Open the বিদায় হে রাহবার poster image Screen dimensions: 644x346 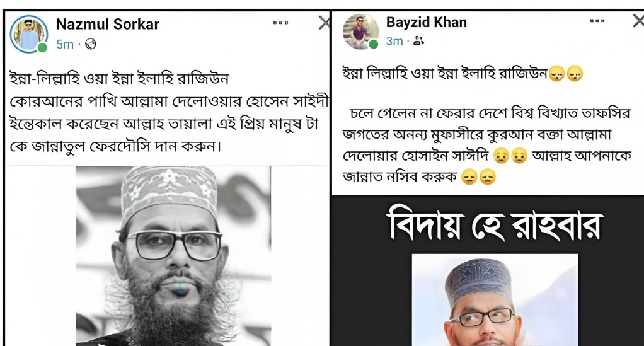(488, 271)
